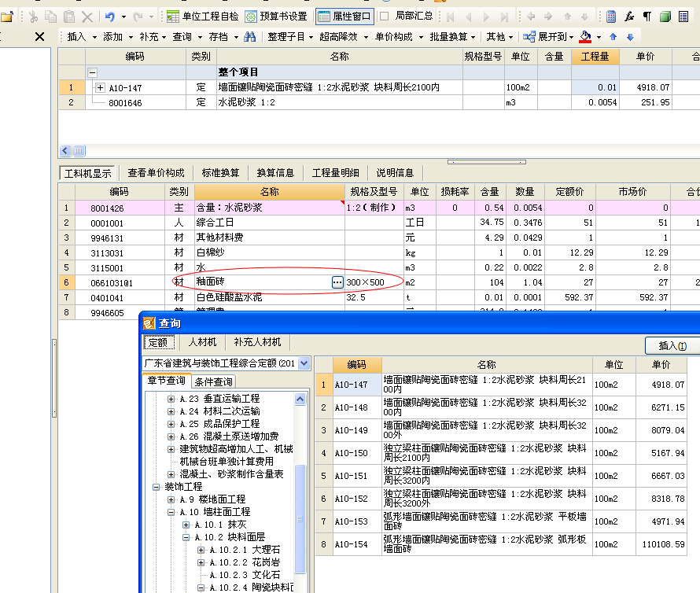Click the gray down arrow icon
Image resolution: width=700 pixels, height=593 pixels.
click(584, 17)
